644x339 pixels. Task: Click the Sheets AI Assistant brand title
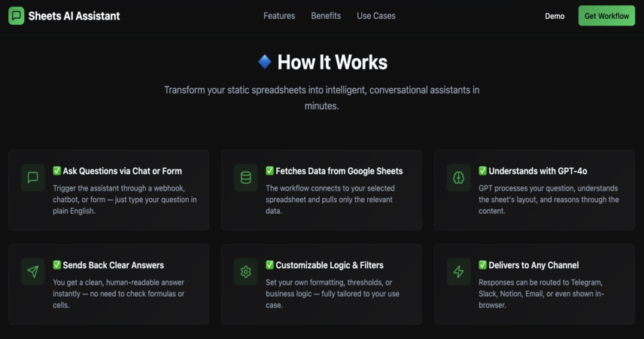[74, 16]
